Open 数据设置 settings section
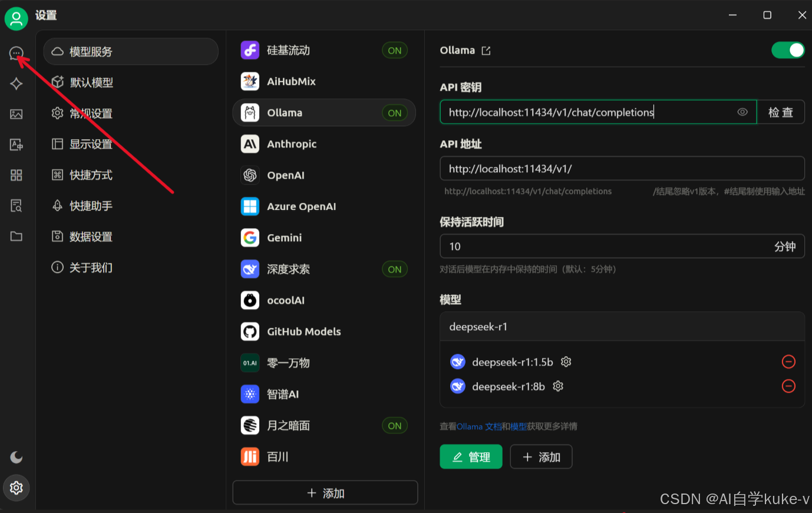The image size is (812, 513). 131,236
